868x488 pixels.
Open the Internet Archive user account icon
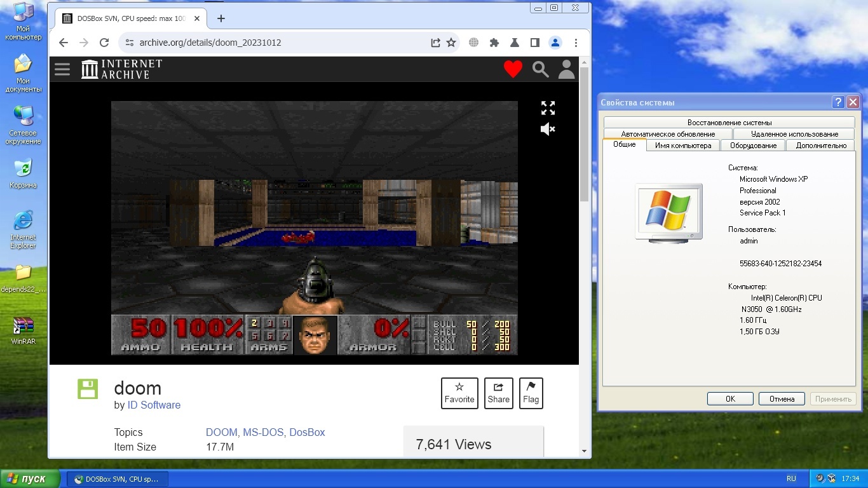566,69
